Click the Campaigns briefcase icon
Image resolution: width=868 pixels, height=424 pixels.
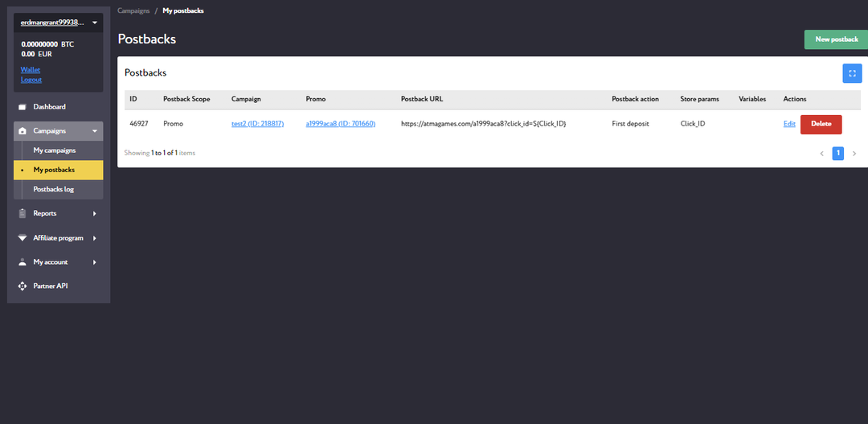pos(23,131)
